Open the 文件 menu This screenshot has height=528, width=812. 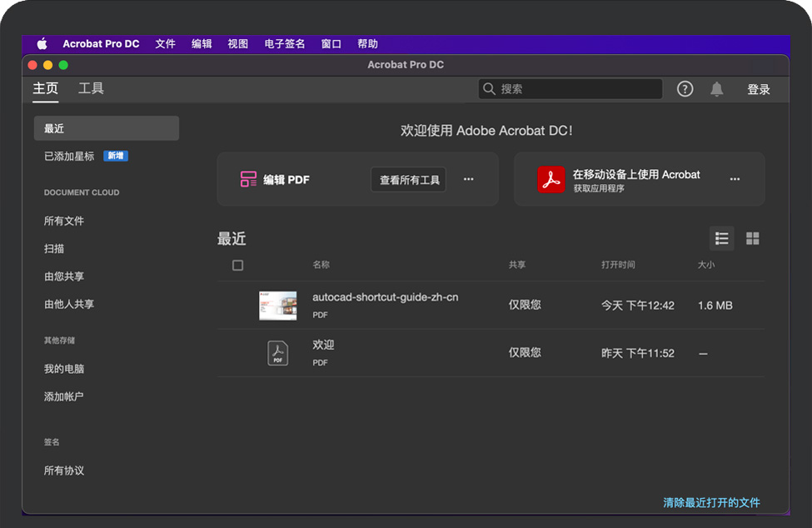165,44
